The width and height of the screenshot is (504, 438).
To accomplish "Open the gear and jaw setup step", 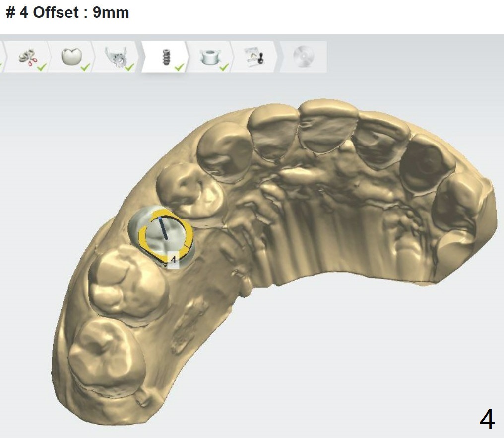I will coord(118,57).
